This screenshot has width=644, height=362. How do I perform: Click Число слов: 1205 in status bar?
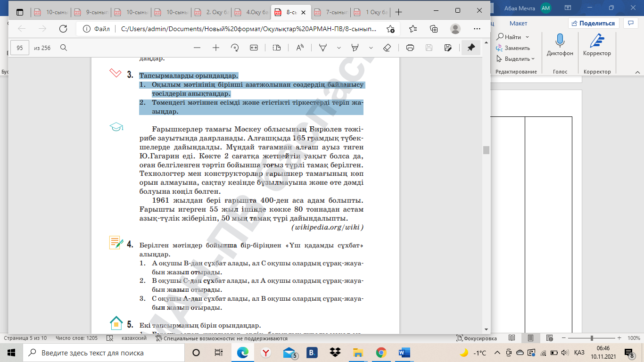click(x=76, y=338)
